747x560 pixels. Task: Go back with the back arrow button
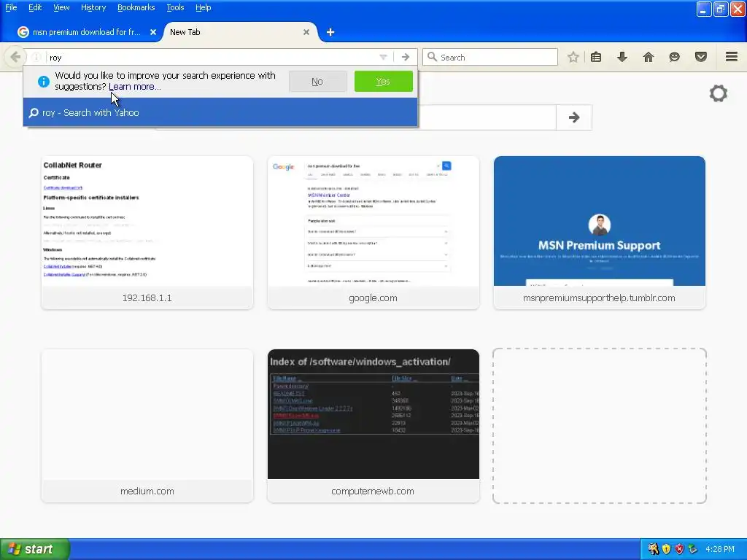pyautogui.click(x=15, y=57)
